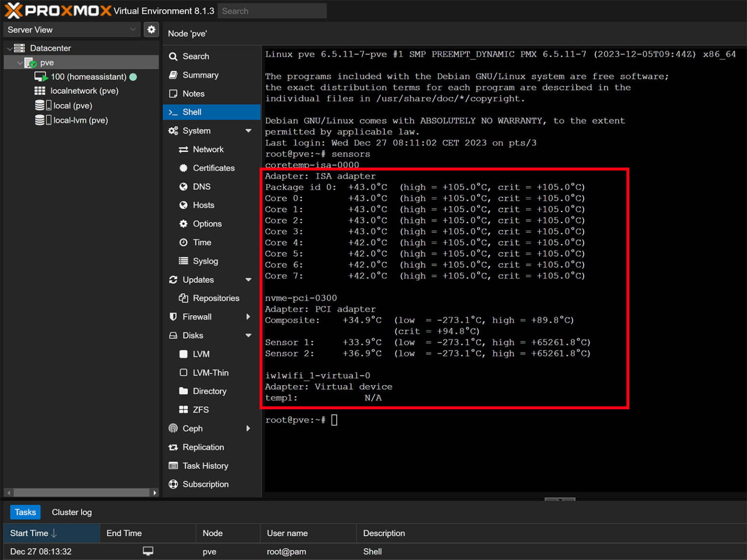Viewport: 747px width, 560px height.
Task: Open the Task History panel
Action: 205,466
